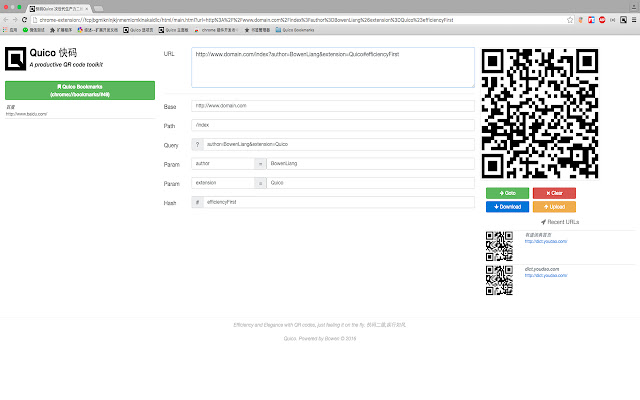Click the Quico logo icon beside the page title
Image resolution: width=640 pixels, height=400 pixels.
coord(16,59)
